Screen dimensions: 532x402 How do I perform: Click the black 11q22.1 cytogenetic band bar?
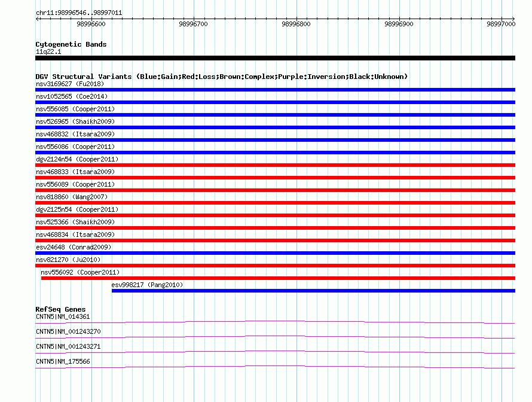pyautogui.click(x=275, y=58)
